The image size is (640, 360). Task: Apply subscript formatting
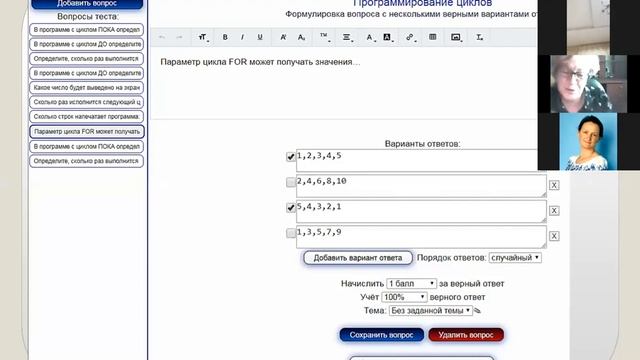pos(301,37)
